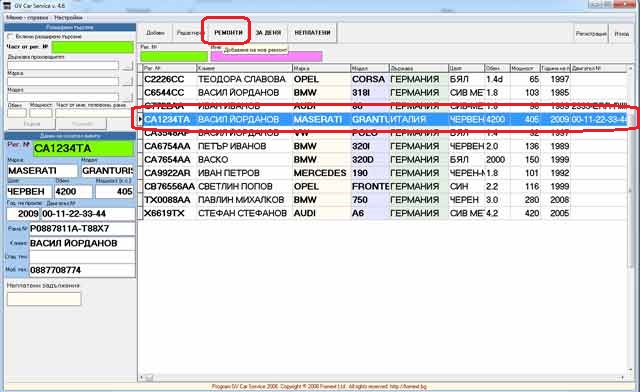Viewport: 640px width, 392px height.
Task: Click the Изход button
Action: 621,34
